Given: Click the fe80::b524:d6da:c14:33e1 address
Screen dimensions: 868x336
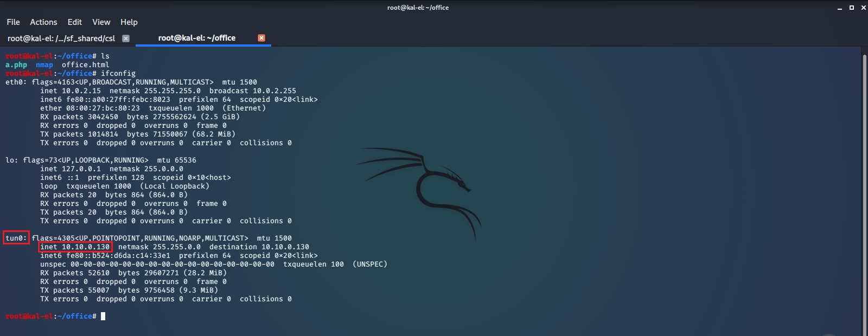Looking at the screenshot, I should coord(118,256).
